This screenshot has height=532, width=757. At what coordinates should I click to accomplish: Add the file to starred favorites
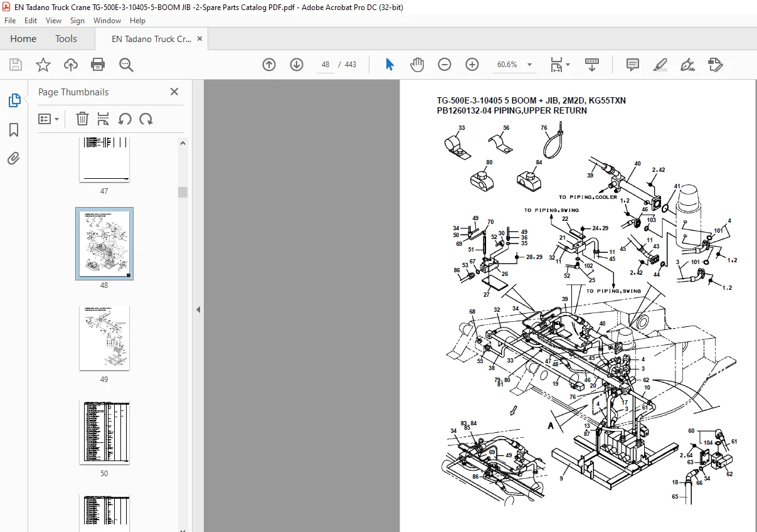[x=43, y=65]
